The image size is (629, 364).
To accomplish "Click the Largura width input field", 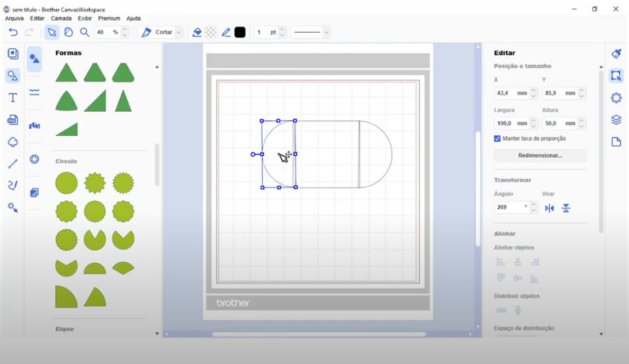I will pyautogui.click(x=512, y=123).
